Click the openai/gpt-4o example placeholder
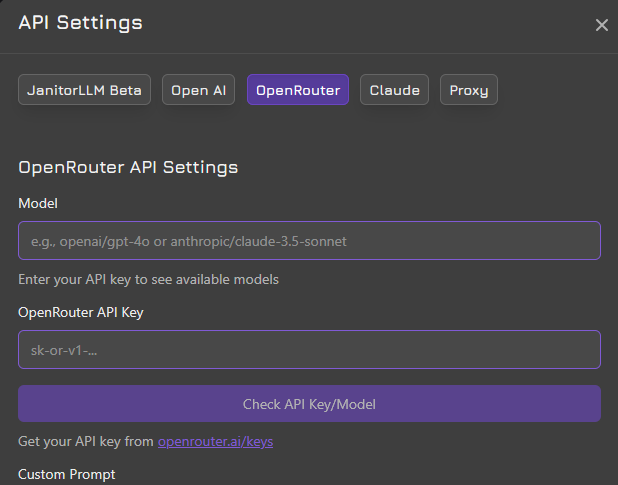The width and height of the screenshot is (618, 485). pos(189,241)
